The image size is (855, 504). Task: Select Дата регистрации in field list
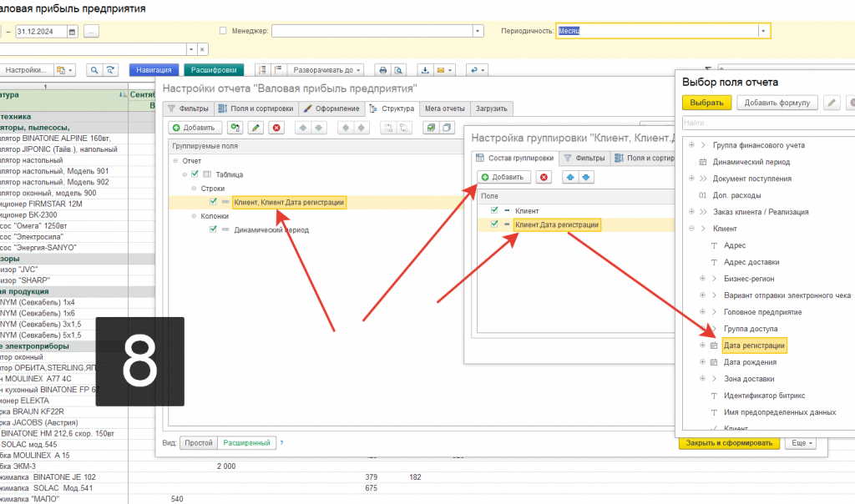click(754, 345)
